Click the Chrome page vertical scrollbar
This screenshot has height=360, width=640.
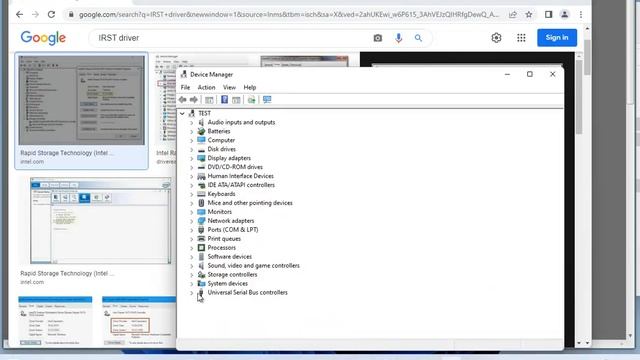(x=587, y=57)
